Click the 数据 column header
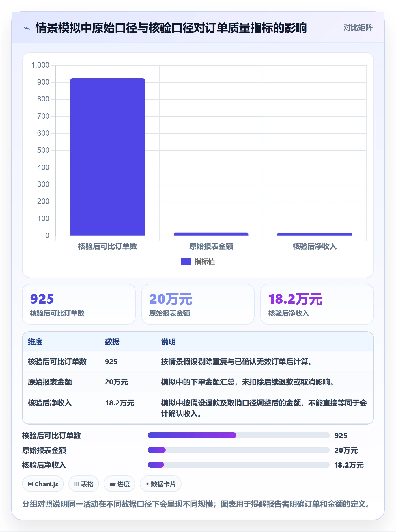Image resolution: width=396 pixels, height=532 pixels. point(112,342)
